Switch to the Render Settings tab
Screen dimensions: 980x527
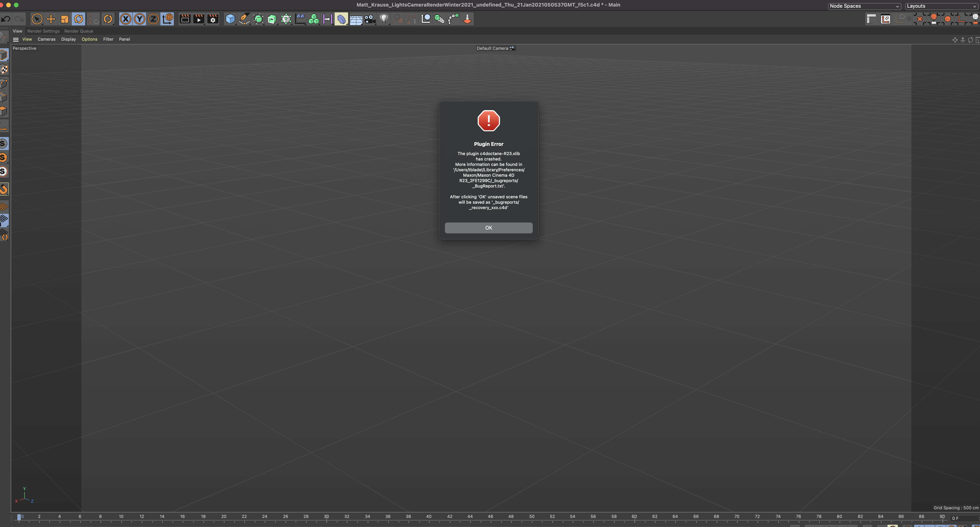coord(43,31)
